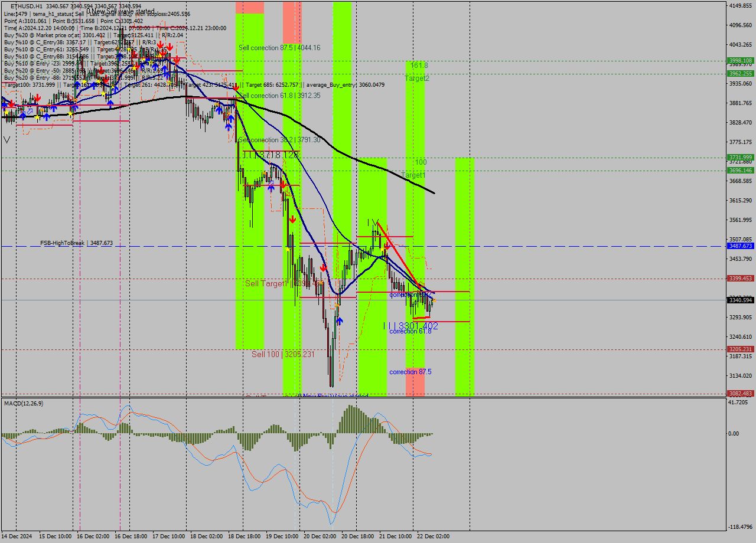Viewport: 756px width, 543px height.
Task: Click '14 Dec 2024' on time axis
Action: coord(18,537)
